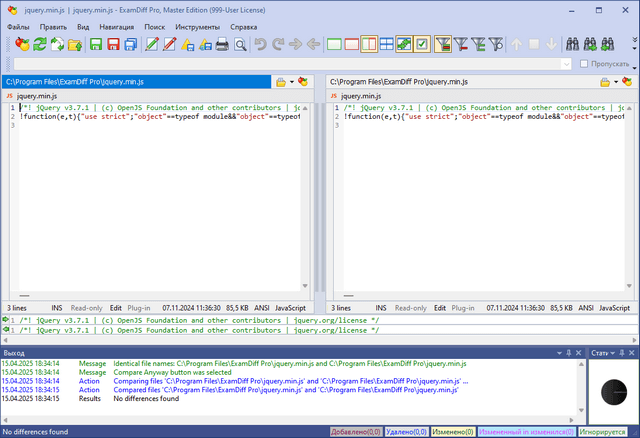
Task: Click the Edit first file pencil icon
Action: coord(152,44)
